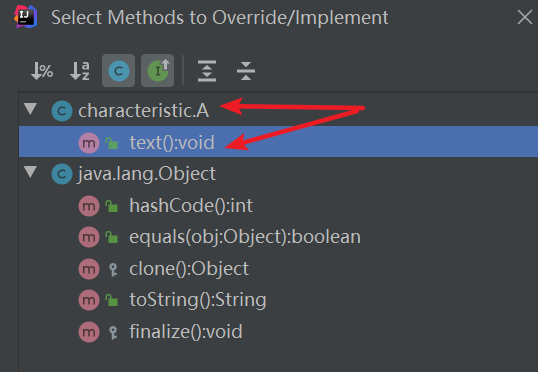The image size is (538, 372).
Task: Toggle Show interfaces green I icon
Action: (x=157, y=71)
